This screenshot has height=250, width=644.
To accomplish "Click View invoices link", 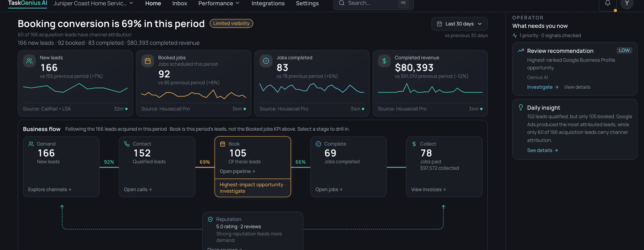I will [429, 190].
